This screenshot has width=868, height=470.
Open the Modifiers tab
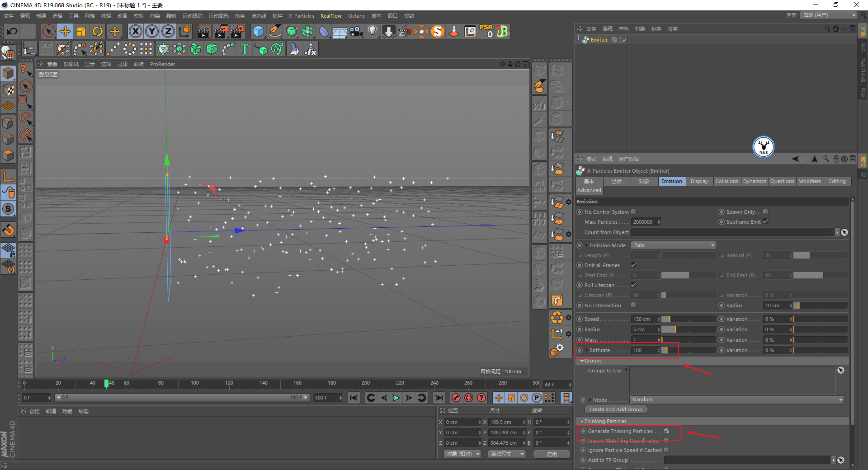pos(809,181)
